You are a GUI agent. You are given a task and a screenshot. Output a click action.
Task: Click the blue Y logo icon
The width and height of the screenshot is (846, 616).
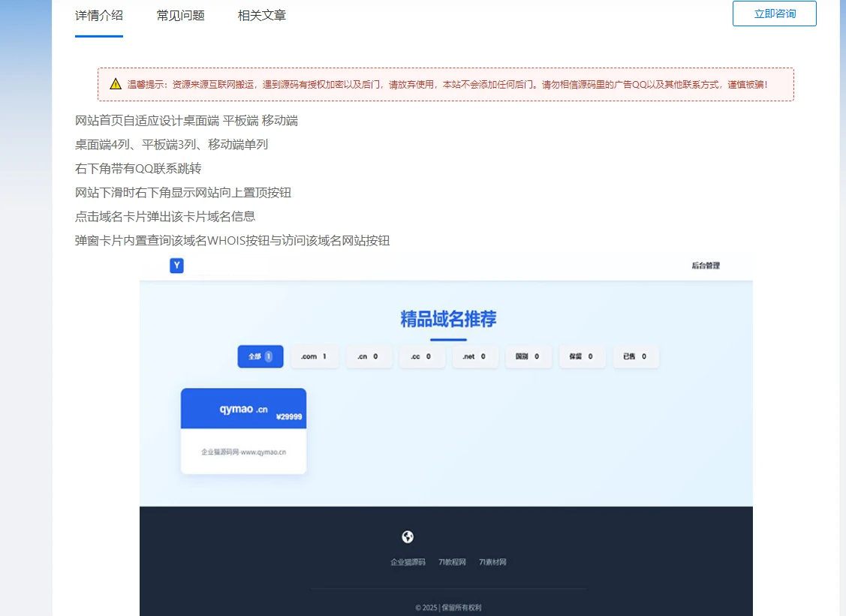pos(176,266)
